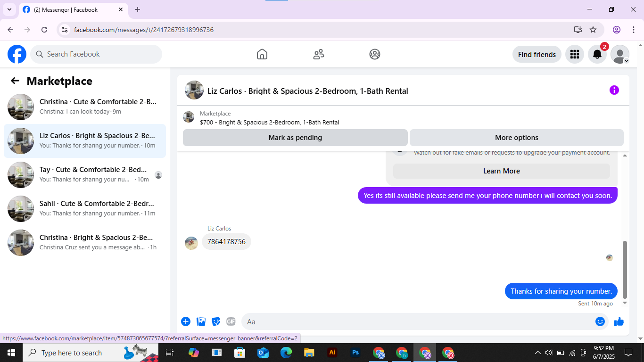Viewport: 644px width, 362px height.
Task: Click More options for the listing
Action: (x=517, y=138)
